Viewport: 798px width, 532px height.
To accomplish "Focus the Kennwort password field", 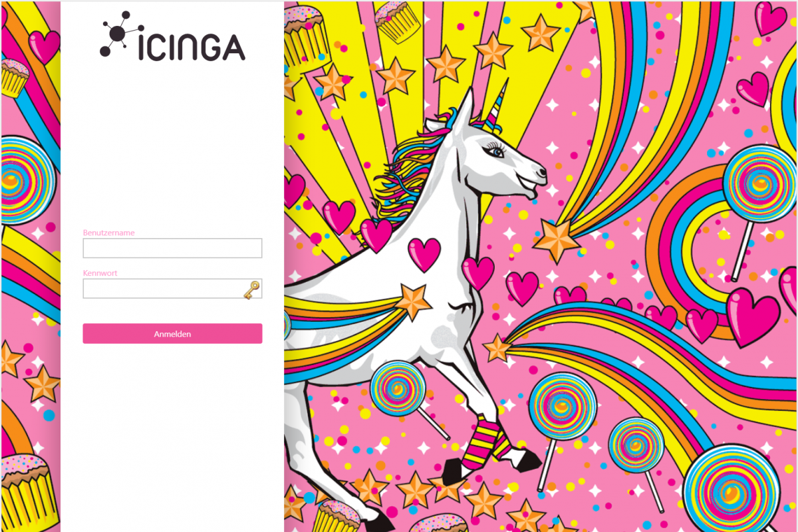I will pos(172,289).
